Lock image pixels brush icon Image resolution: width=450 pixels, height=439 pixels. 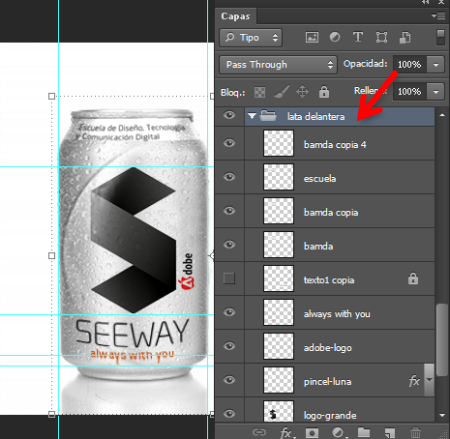click(281, 92)
